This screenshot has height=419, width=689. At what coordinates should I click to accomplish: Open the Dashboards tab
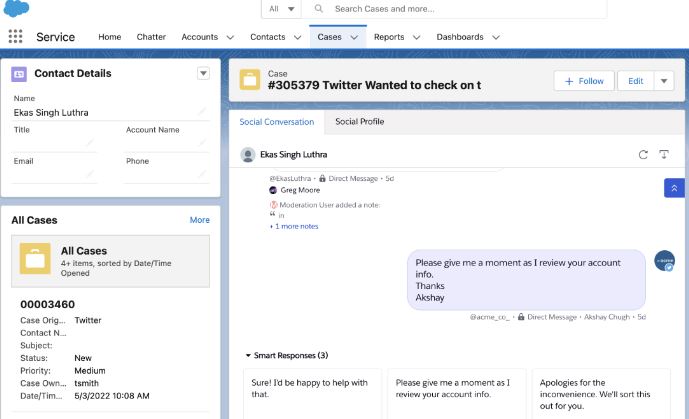point(460,37)
